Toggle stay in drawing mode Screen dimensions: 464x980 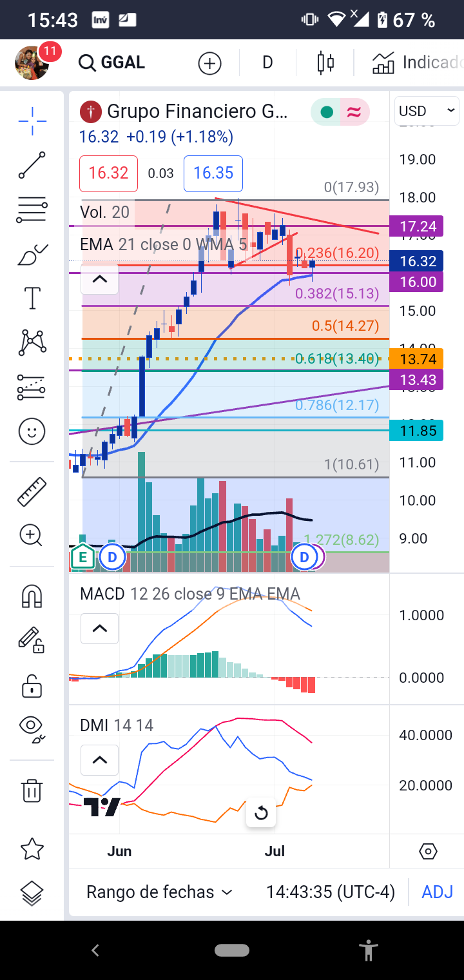point(31,640)
